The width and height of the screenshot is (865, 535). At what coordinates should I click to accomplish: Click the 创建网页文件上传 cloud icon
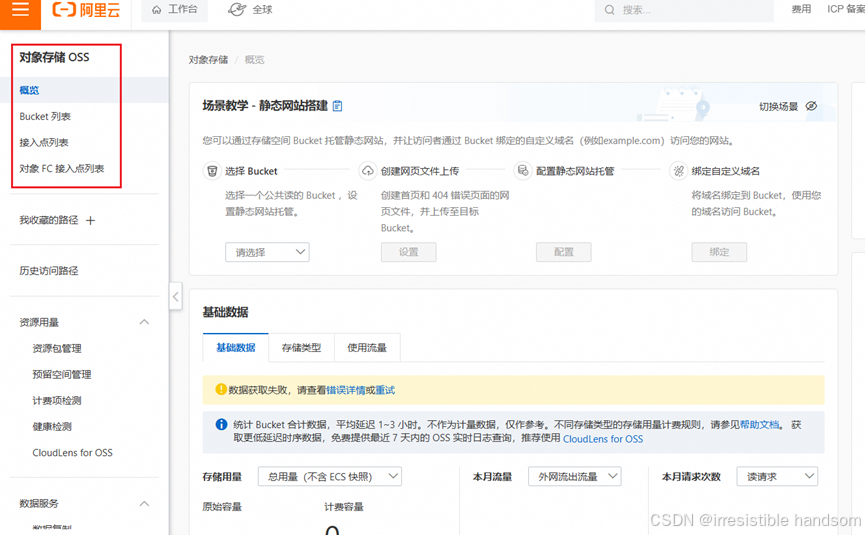pos(367,171)
